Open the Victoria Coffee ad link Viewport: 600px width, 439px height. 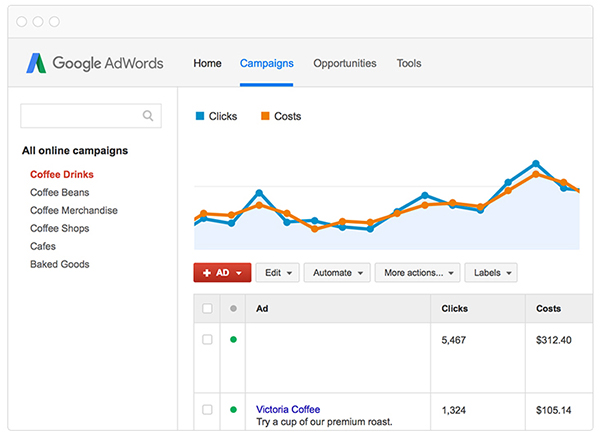click(x=288, y=409)
